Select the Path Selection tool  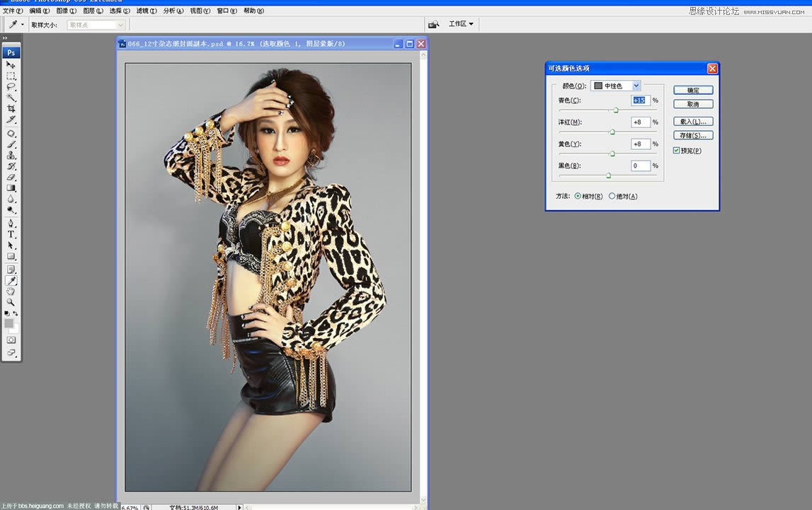[x=11, y=245]
